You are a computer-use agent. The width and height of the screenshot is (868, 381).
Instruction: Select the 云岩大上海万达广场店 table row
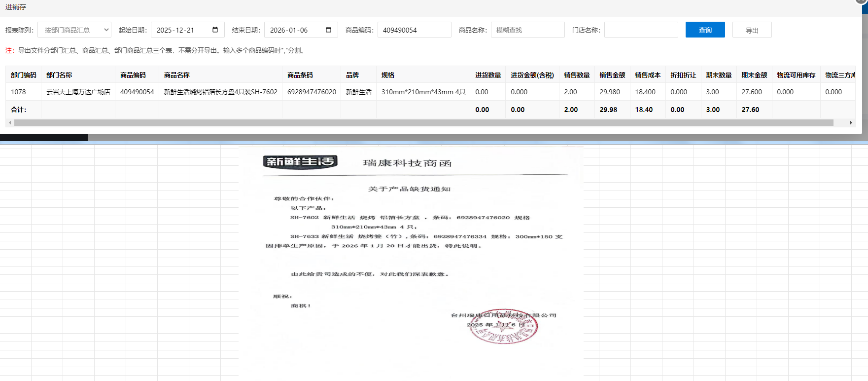coord(78,92)
